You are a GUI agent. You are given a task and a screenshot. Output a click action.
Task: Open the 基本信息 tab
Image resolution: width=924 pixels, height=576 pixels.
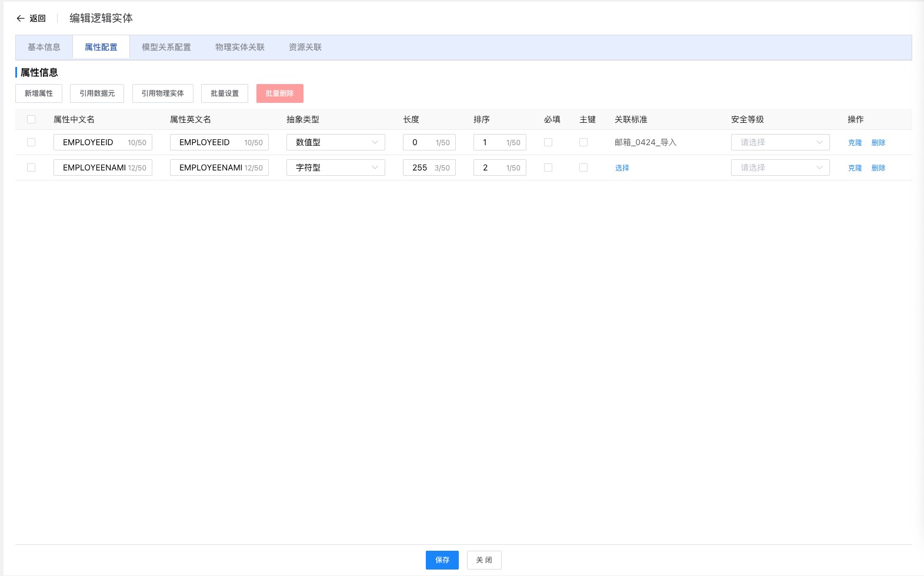tap(44, 47)
